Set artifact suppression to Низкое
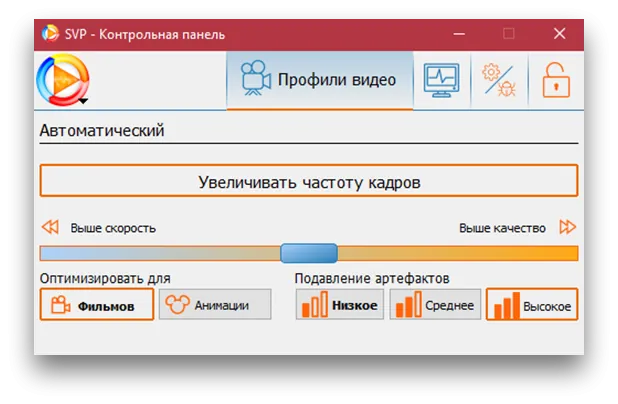Viewport: 618px width, 404px height. click(x=340, y=304)
